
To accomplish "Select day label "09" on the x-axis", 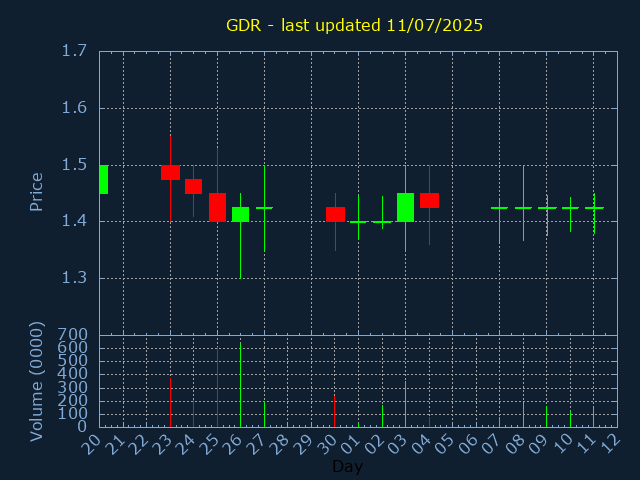I will tap(538, 444).
